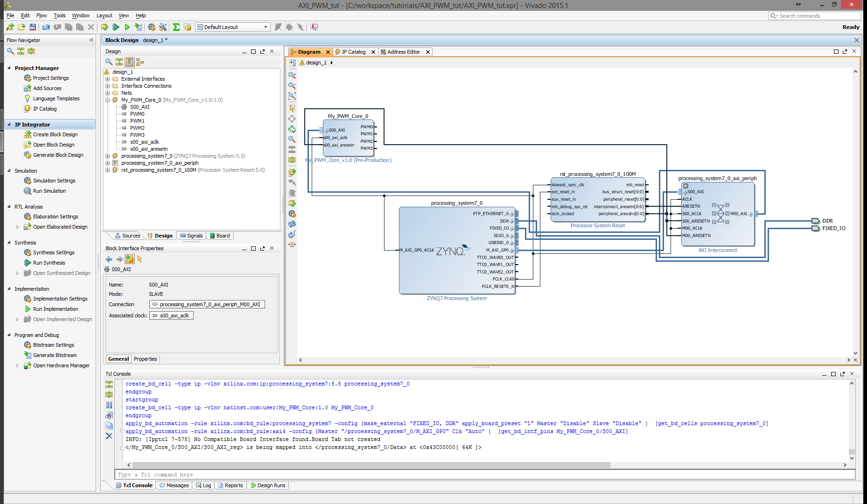Open the Messages tab at bottom

(174, 485)
